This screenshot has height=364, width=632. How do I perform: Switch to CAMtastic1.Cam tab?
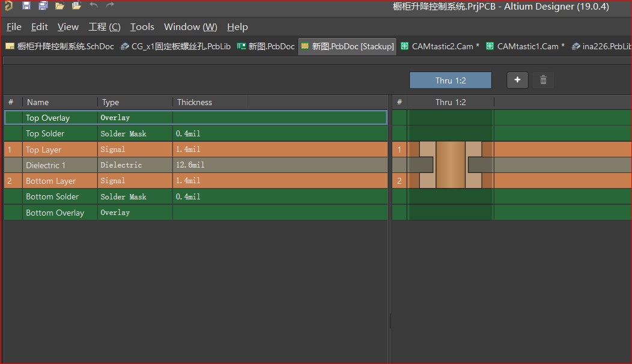click(x=525, y=46)
